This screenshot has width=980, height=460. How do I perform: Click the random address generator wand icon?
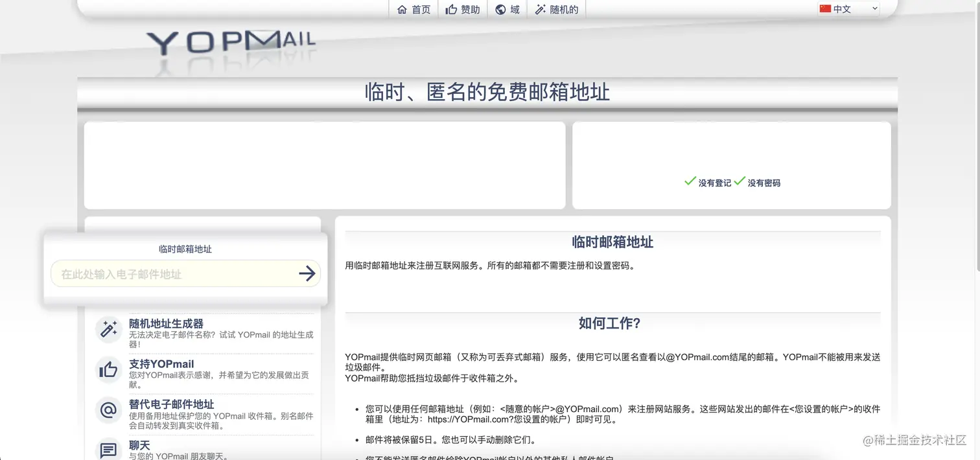pyautogui.click(x=109, y=329)
